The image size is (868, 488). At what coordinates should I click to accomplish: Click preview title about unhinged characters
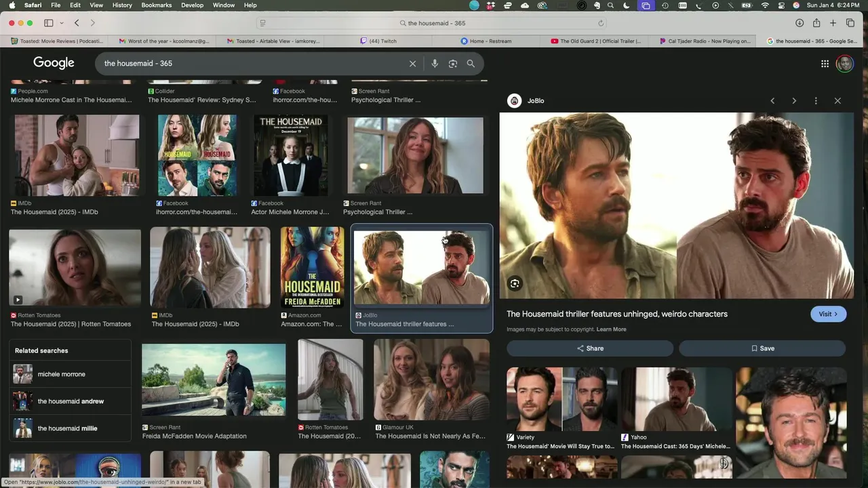(617, 314)
